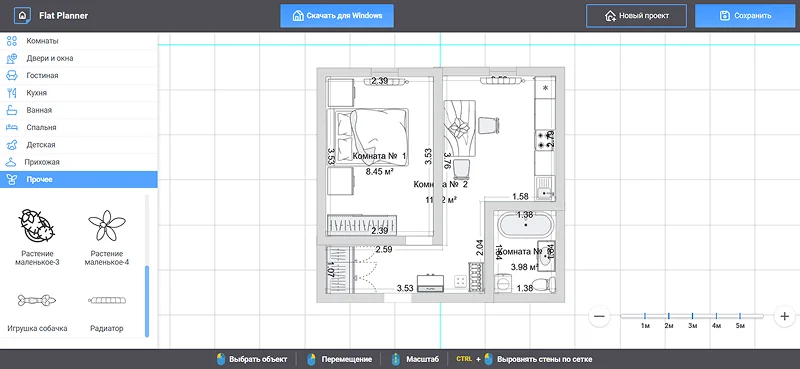
Task: Select the Растение маленькое-3 plant icon
Action: [x=37, y=225]
